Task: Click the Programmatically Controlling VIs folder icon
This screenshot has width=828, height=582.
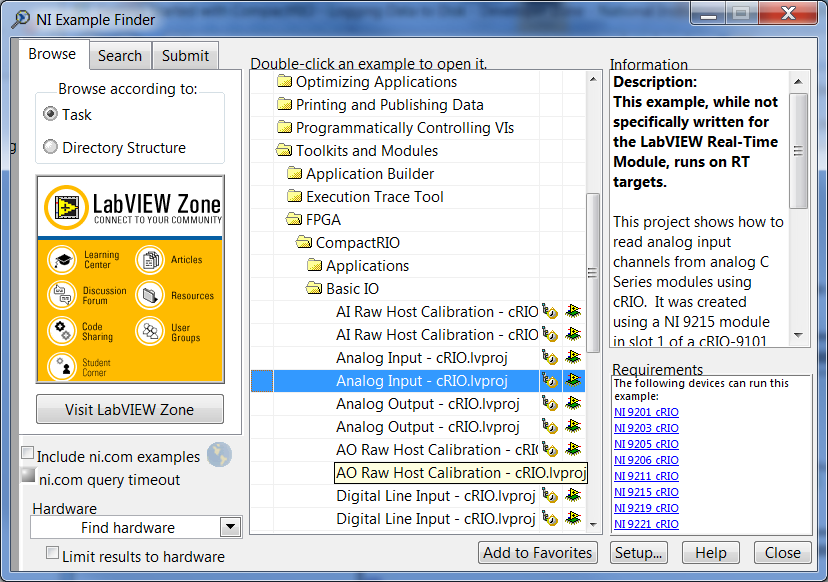Action: [x=285, y=127]
